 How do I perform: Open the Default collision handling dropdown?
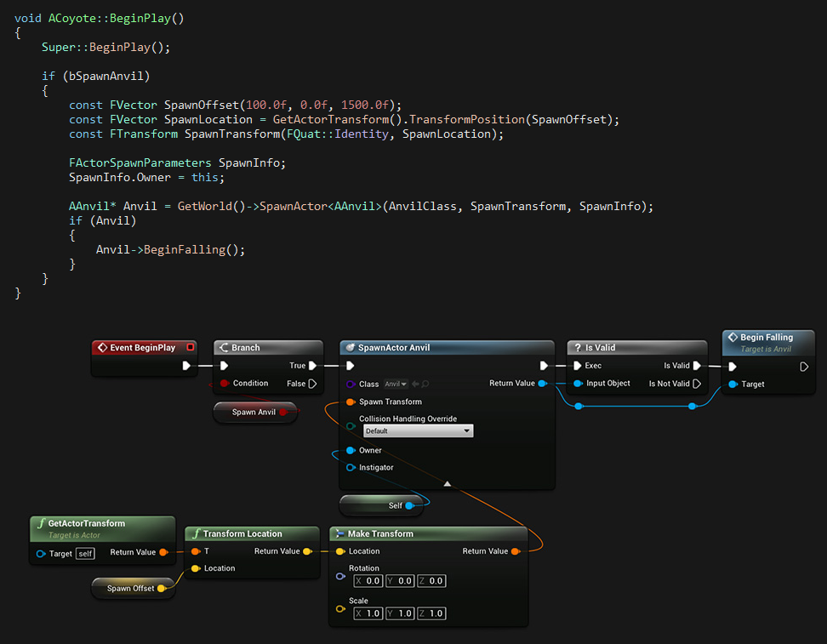click(x=419, y=431)
